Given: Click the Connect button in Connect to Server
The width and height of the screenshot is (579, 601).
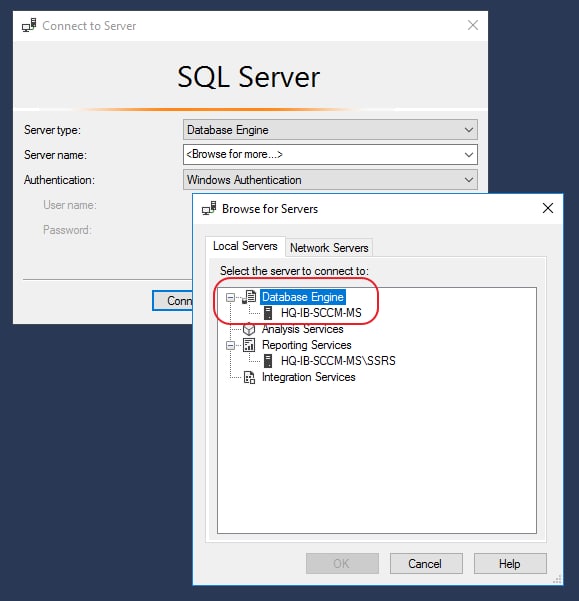Looking at the screenshot, I should pos(172,300).
